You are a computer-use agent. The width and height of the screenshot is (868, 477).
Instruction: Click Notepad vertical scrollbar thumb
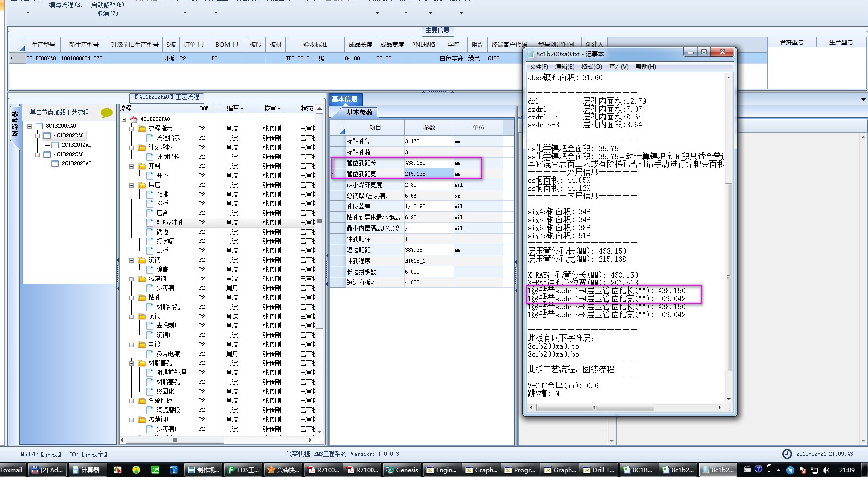click(x=728, y=277)
